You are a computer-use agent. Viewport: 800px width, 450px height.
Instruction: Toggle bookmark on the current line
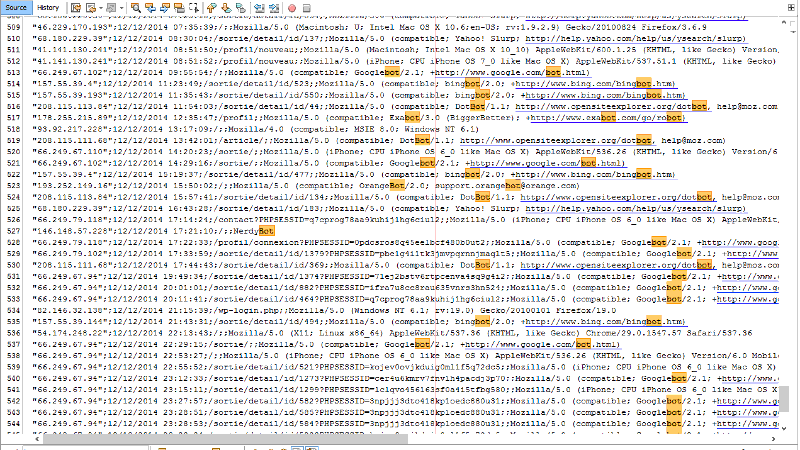[241, 8]
